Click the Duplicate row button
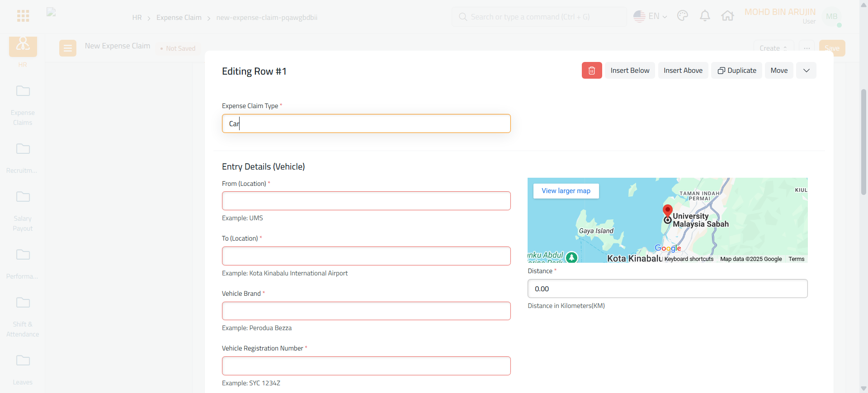 coord(736,71)
